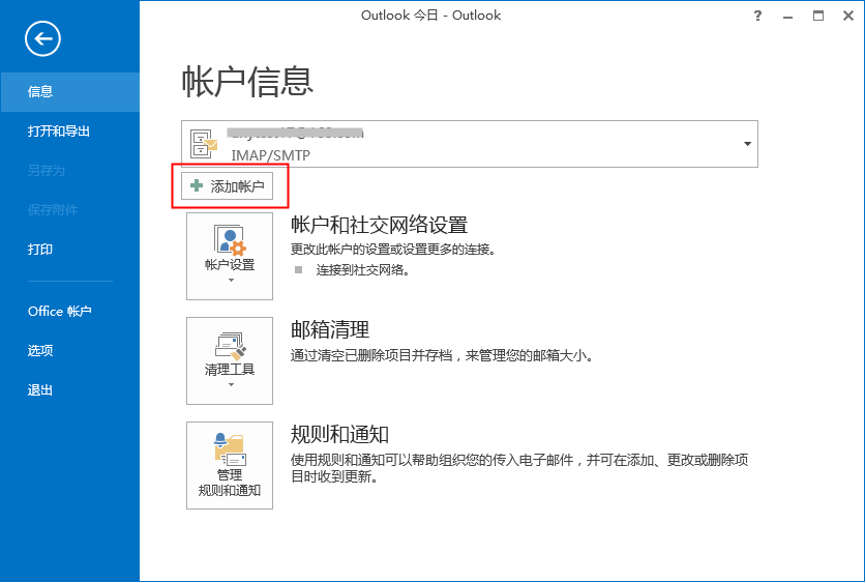
Task: Click the mail account icon in account selector
Action: coord(203,144)
